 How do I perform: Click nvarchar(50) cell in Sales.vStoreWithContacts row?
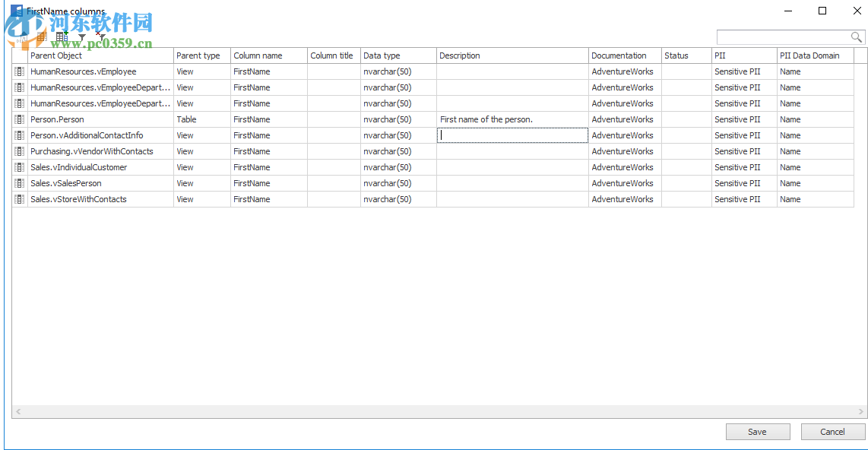[398, 200]
